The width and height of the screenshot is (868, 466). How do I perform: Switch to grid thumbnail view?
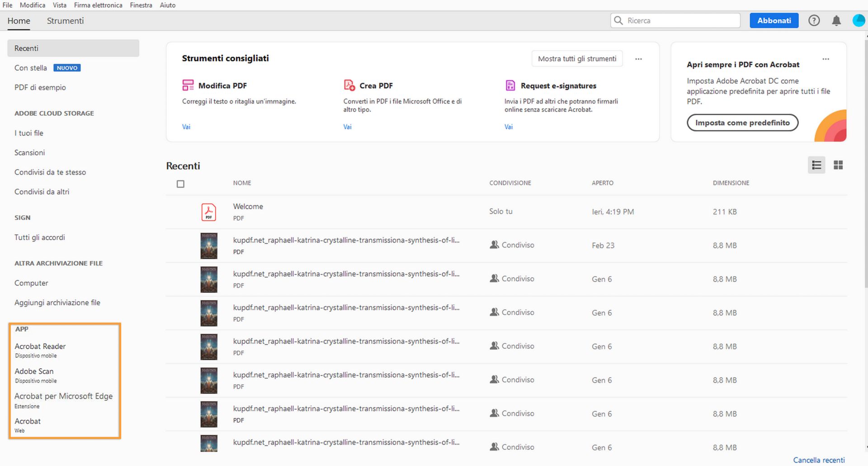(838, 165)
